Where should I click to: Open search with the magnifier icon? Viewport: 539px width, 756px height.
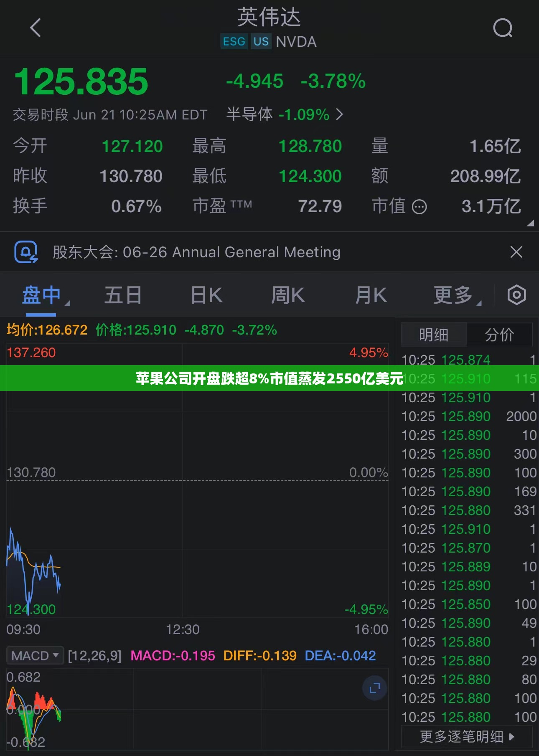coord(503,28)
